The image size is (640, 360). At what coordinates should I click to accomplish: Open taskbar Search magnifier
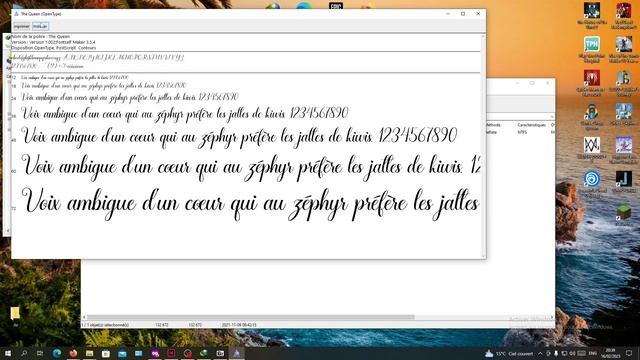point(24,353)
